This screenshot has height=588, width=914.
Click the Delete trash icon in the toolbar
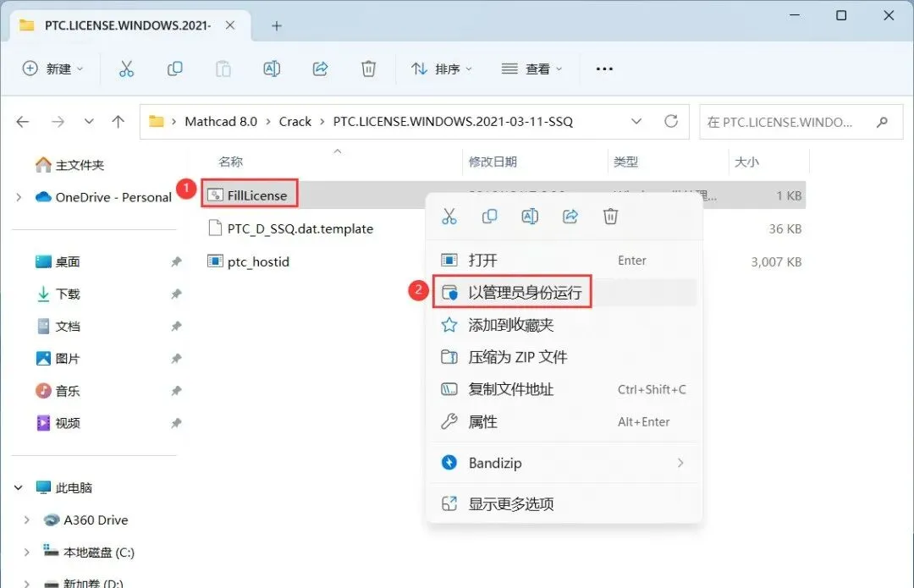pyautogui.click(x=368, y=69)
